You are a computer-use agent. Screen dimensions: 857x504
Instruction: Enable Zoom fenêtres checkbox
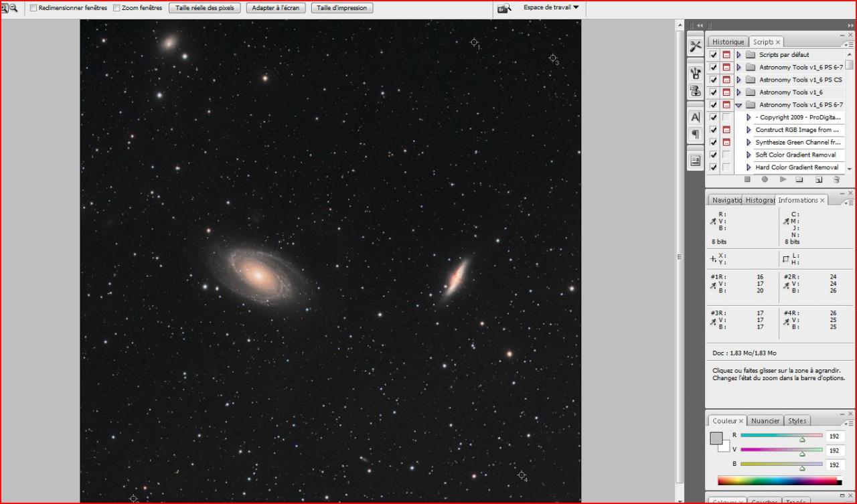point(116,8)
